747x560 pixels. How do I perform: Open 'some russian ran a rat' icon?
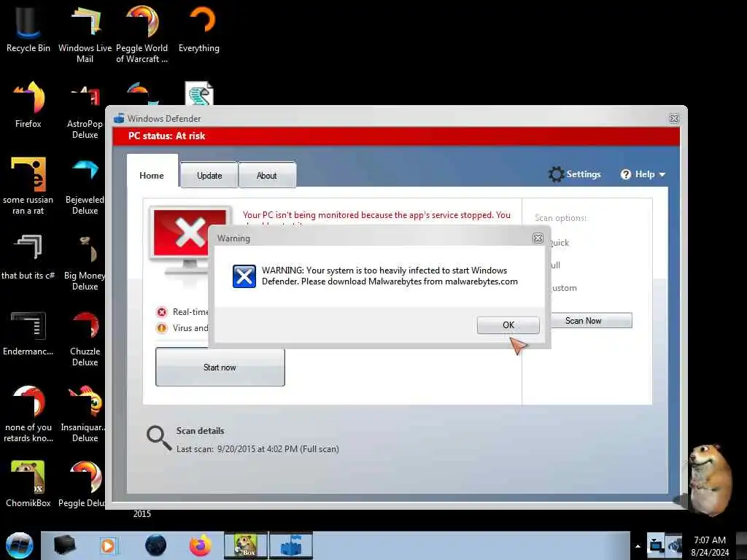pos(28,186)
